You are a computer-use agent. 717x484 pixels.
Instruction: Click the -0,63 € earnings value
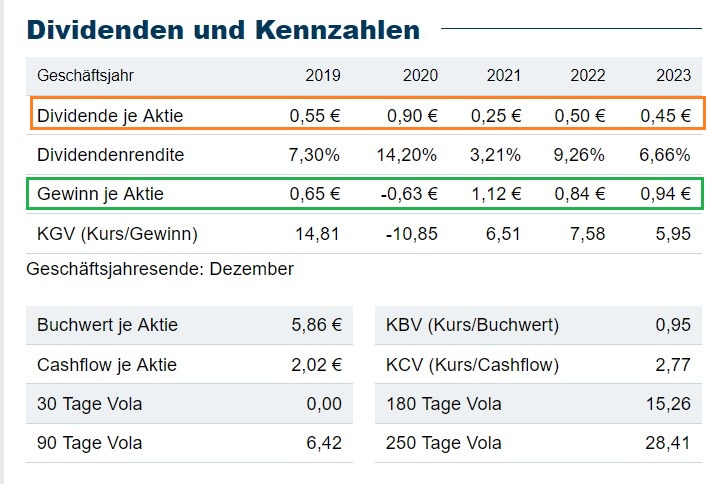point(410,194)
